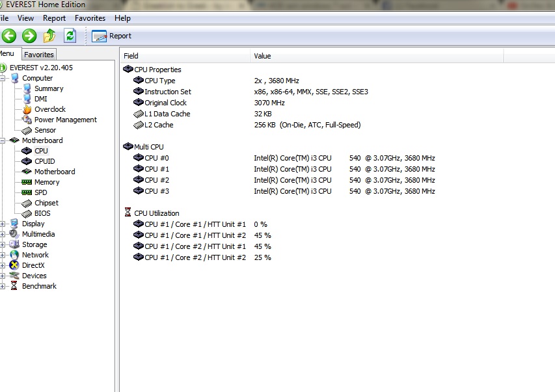Click the Benchmark hourglass icon

(14, 286)
